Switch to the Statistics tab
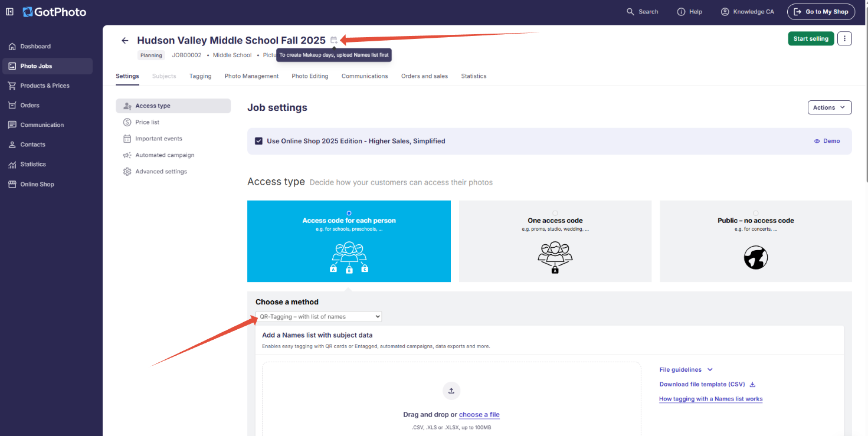Screen dimensions: 868x436 [474, 76]
